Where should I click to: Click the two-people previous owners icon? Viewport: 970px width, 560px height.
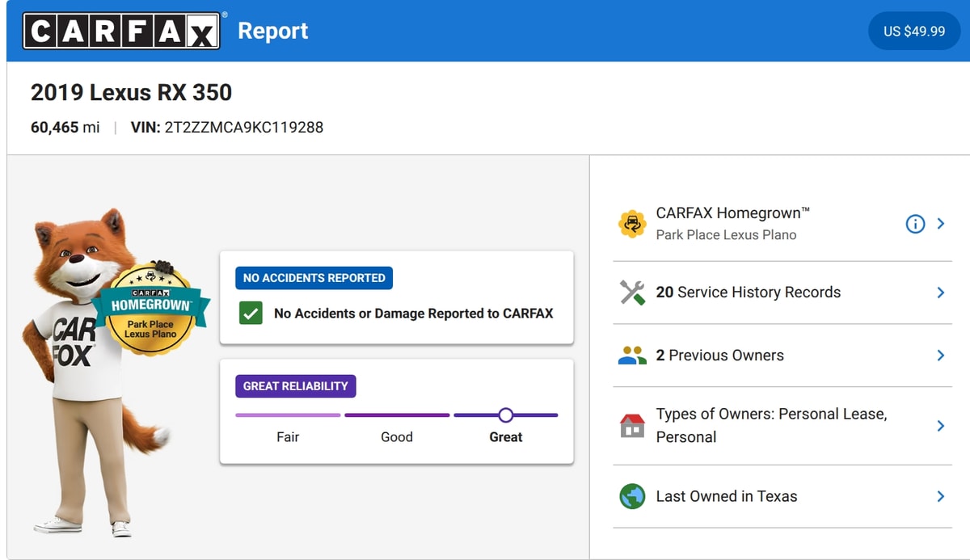(632, 356)
